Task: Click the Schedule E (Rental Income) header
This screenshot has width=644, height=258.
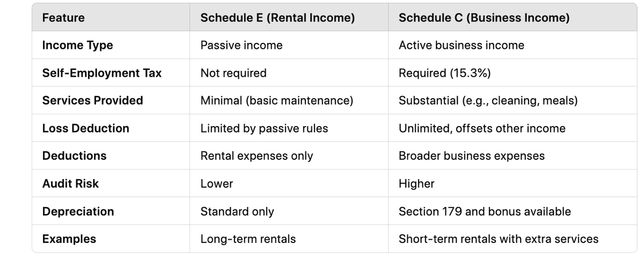Action: point(277,18)
